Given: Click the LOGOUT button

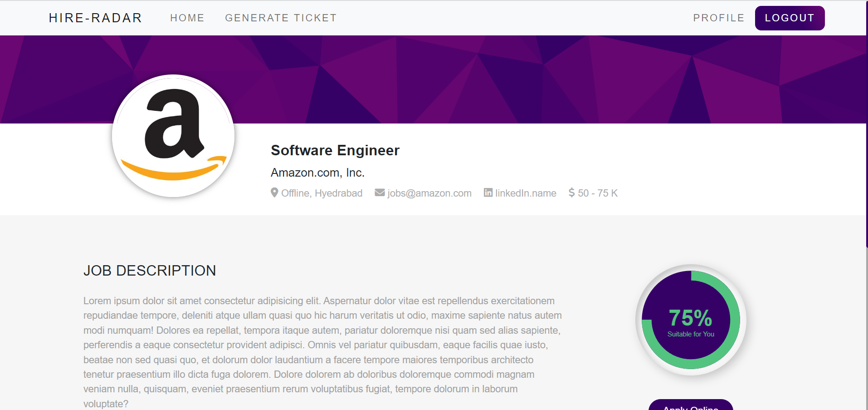Looking at the screenshot, I should [x=790, y=18].
